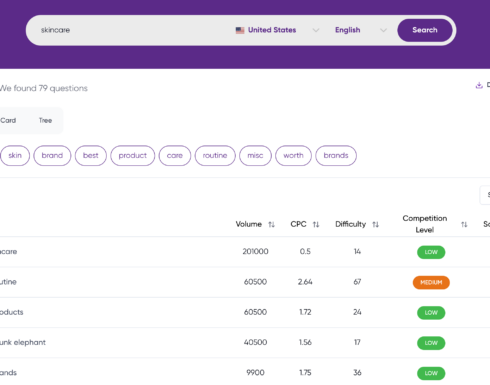
Task: Select the worth filter tag
Action: coord(293,155)
